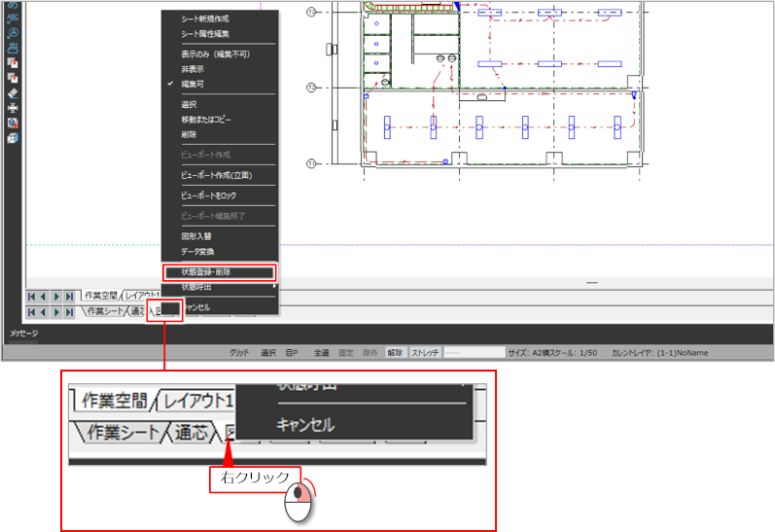Open the 作業シート tab
This screenshot has width=775, height=532.
click(104, 312)
